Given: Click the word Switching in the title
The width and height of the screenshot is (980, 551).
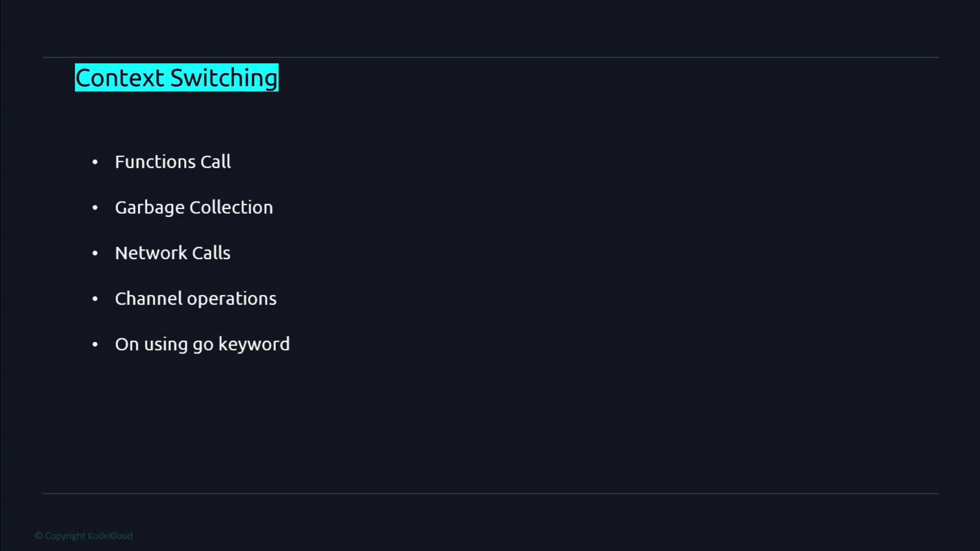Looking at the screenshot, I should point(224,78).
